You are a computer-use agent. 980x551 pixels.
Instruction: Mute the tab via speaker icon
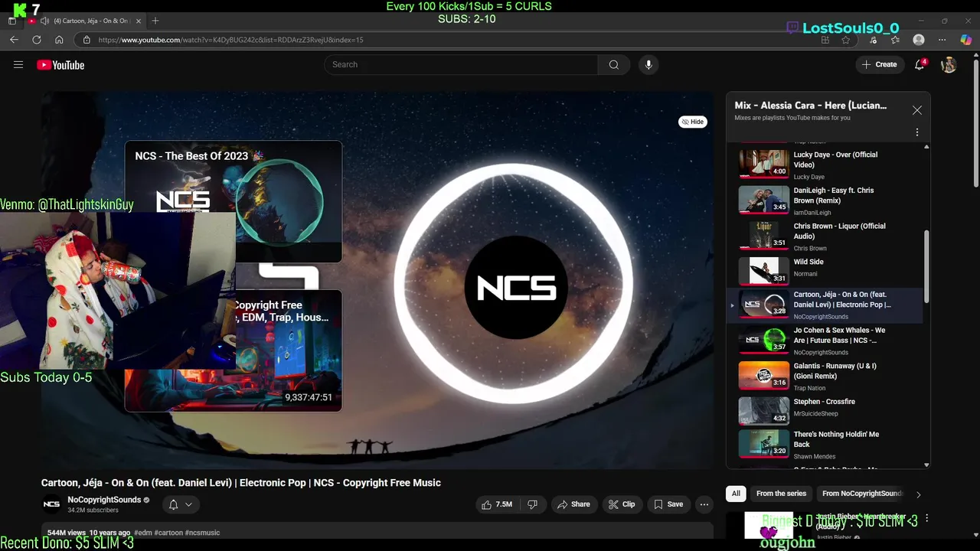coord(44,21)
